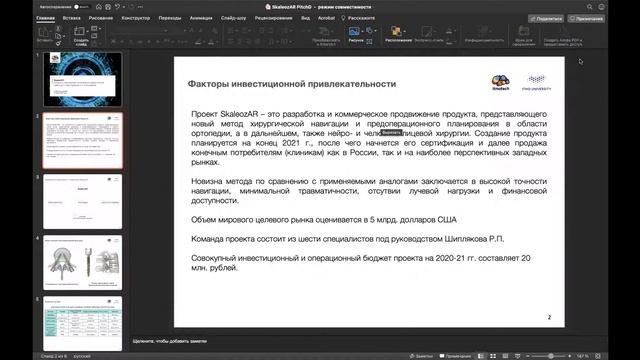
Task: Click the Home icon in the title bar
Action: click(99, 7)
